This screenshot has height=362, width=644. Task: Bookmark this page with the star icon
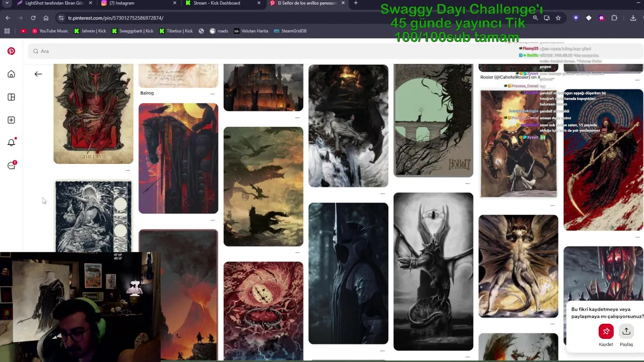[558, 18]
